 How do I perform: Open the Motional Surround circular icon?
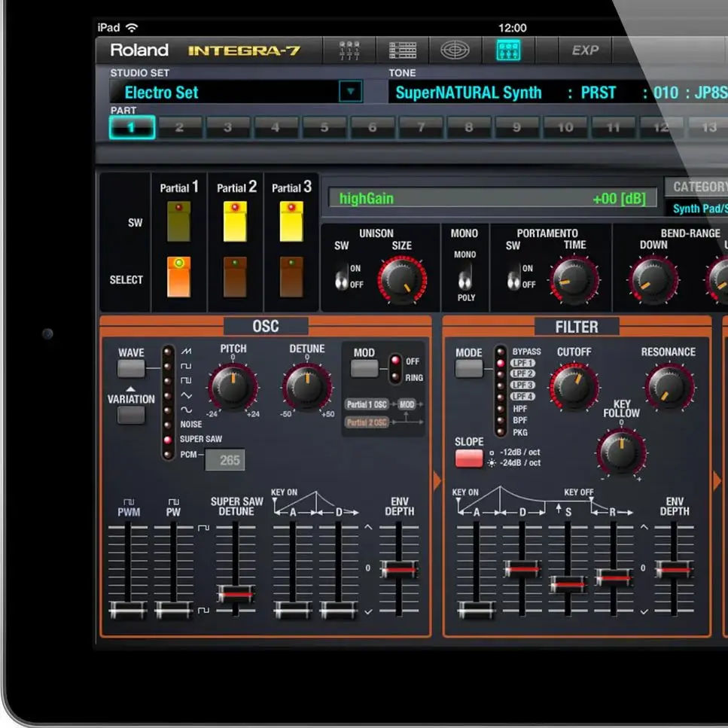[455, 50]
